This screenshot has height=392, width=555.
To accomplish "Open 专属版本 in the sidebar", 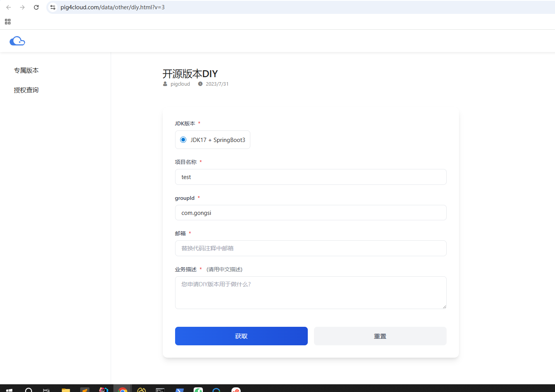I will tap(26, 70).
